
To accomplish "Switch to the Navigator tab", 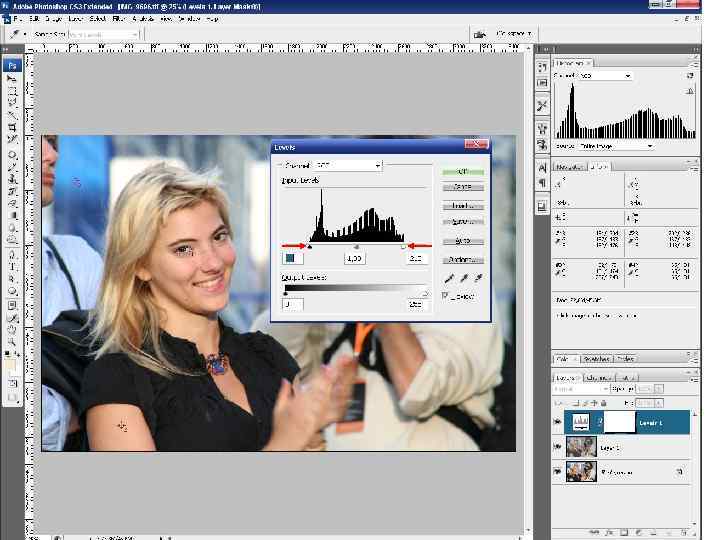I will 569,167.
